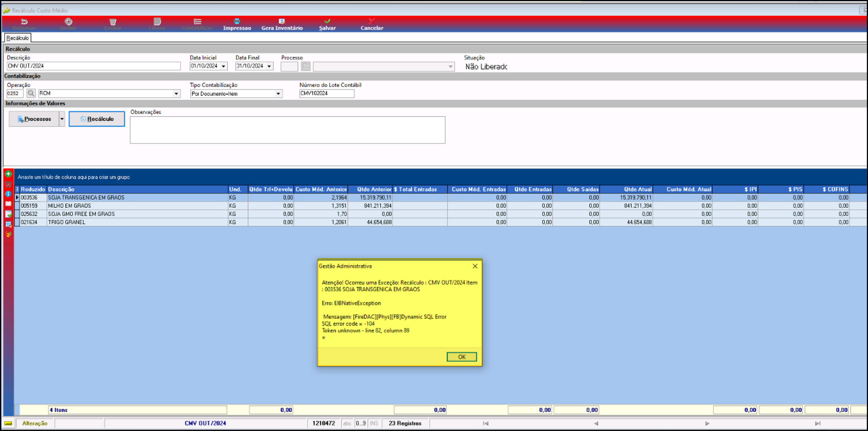
Task: Click Und. column header
Action: tap(238, 189)
